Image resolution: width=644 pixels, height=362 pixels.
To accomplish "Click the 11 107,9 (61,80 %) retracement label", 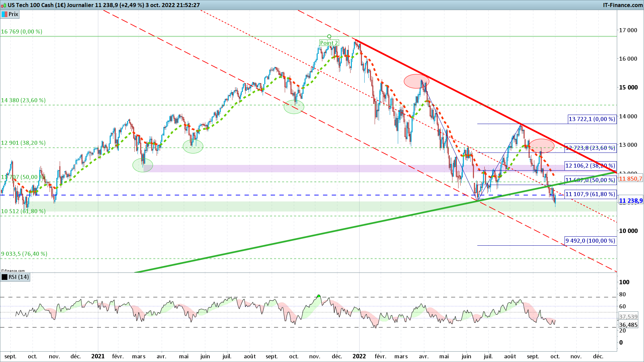I will [x=590, y=194].
